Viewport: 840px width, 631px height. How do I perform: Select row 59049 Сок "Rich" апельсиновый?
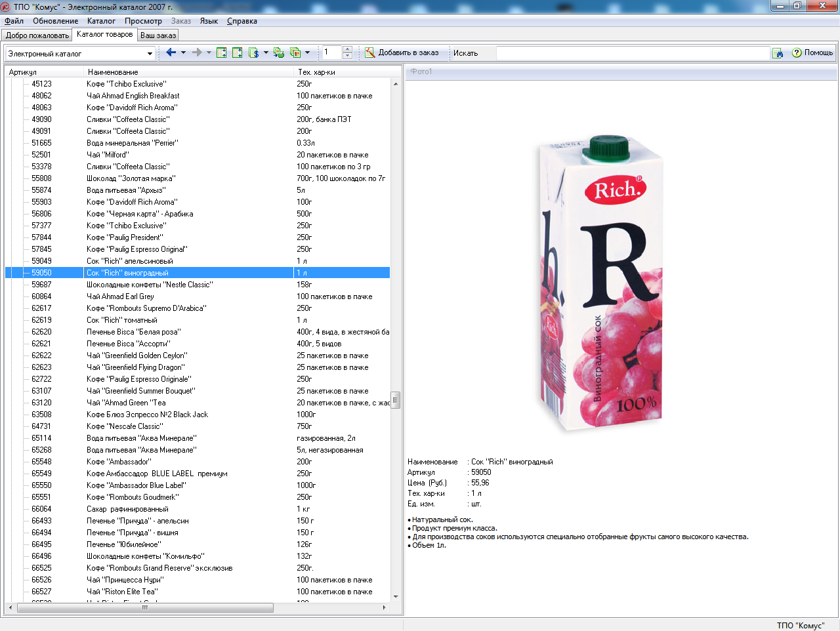198,261
